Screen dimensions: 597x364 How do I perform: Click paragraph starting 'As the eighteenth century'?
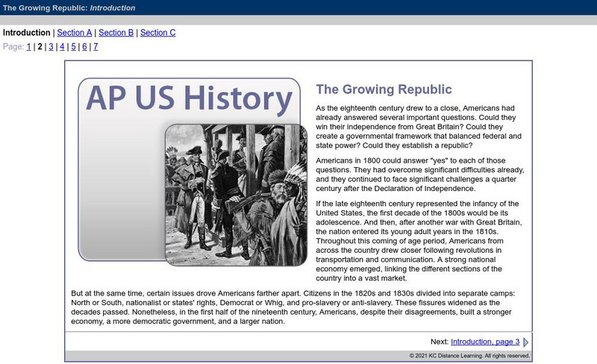click(x=419, y=127)
